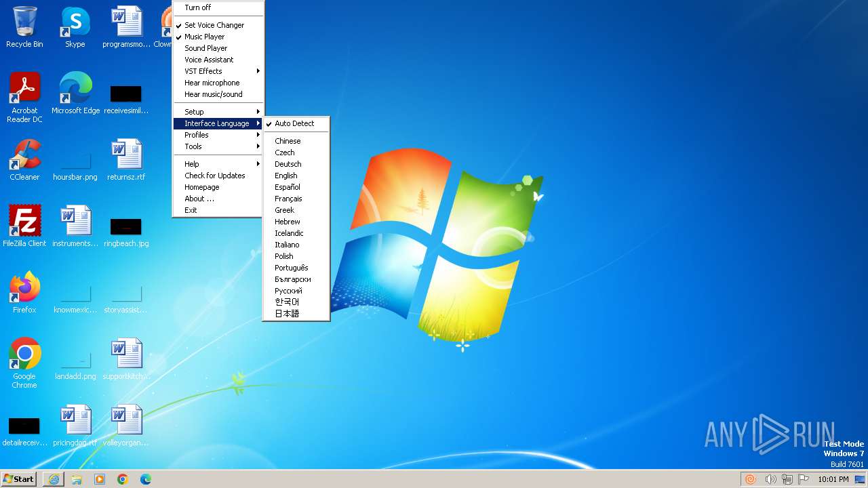Select the valleyorgan document icon
The image size is (868, 488).
coord(126,425)
